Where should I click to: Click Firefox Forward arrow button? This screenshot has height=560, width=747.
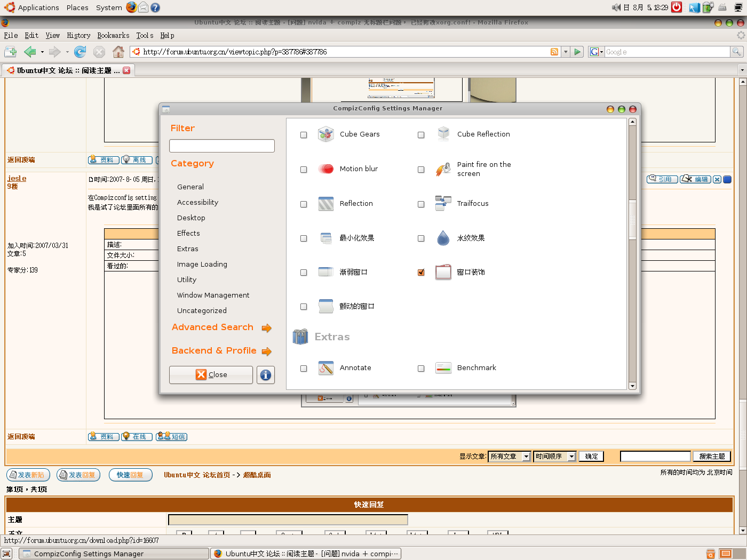click(54, 52)
